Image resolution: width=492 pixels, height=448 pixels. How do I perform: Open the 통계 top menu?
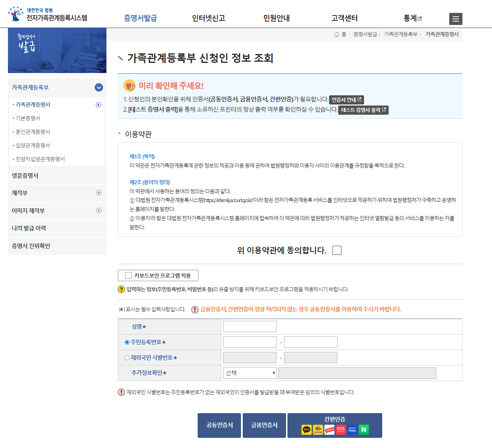click(x=410, y=18)
